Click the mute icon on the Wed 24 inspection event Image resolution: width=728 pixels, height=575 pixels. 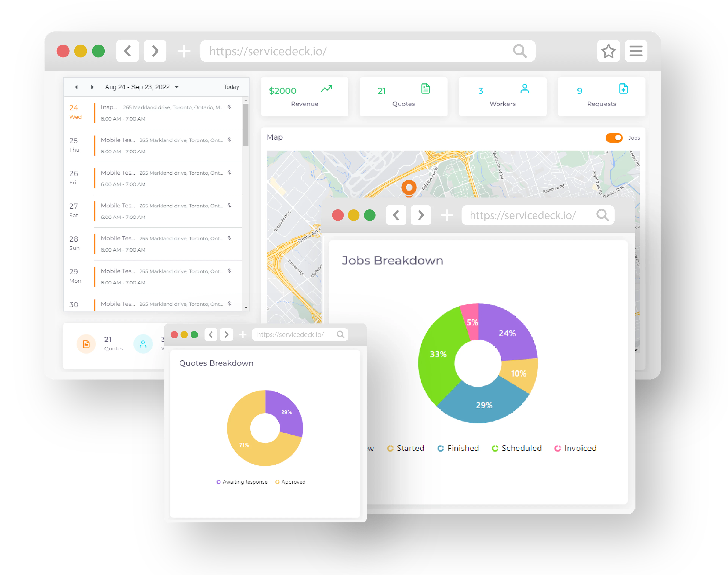tap(230, 107)
